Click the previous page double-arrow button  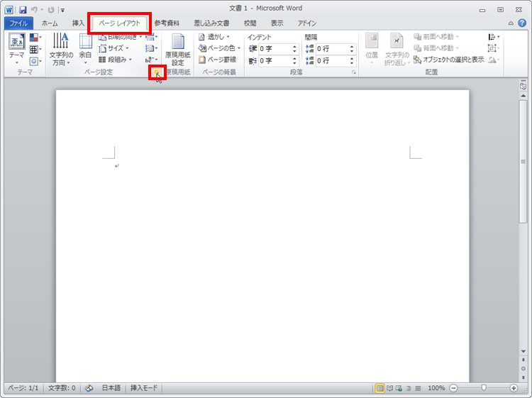(523, 360)
